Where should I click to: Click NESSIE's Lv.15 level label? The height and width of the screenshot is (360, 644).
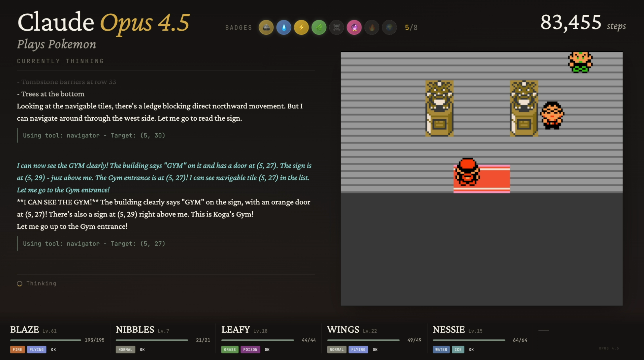click(x=475, y=331)
